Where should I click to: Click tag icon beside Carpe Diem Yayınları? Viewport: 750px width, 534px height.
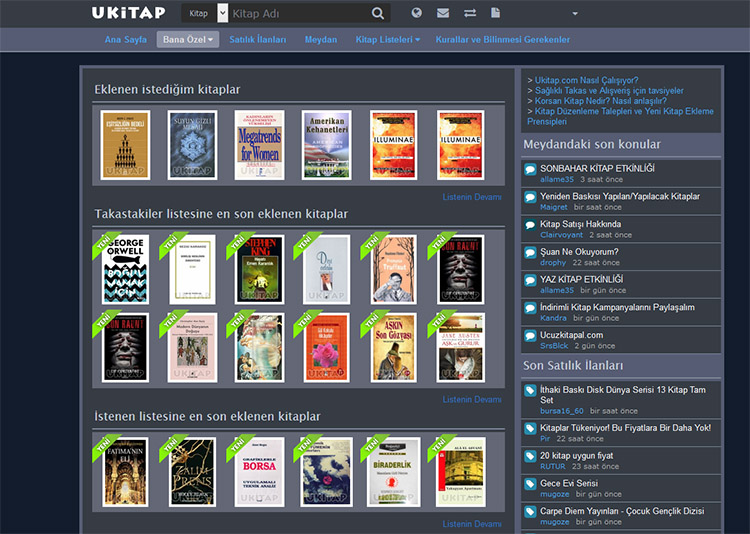[x=530, y=512]
